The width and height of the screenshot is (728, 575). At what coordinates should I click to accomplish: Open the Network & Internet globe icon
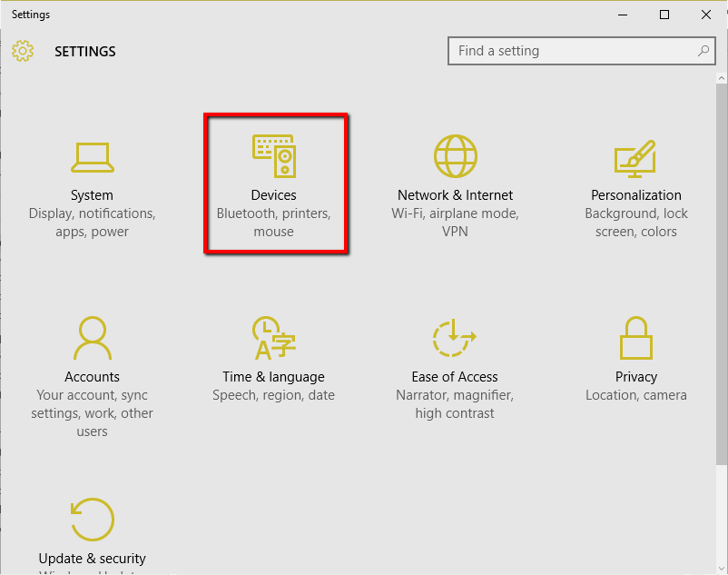455,156
